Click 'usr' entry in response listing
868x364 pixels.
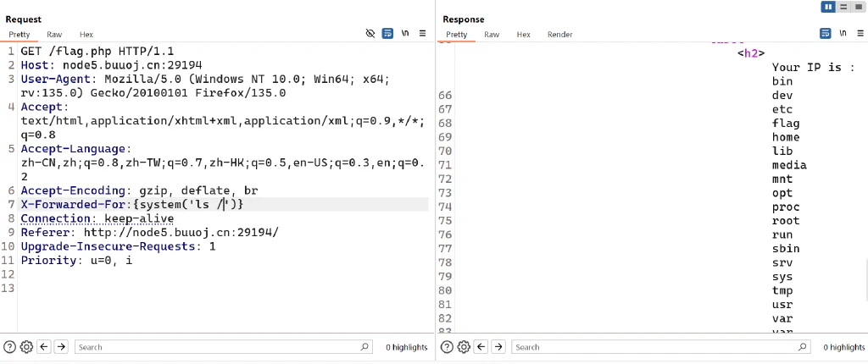tap(782, 304)
